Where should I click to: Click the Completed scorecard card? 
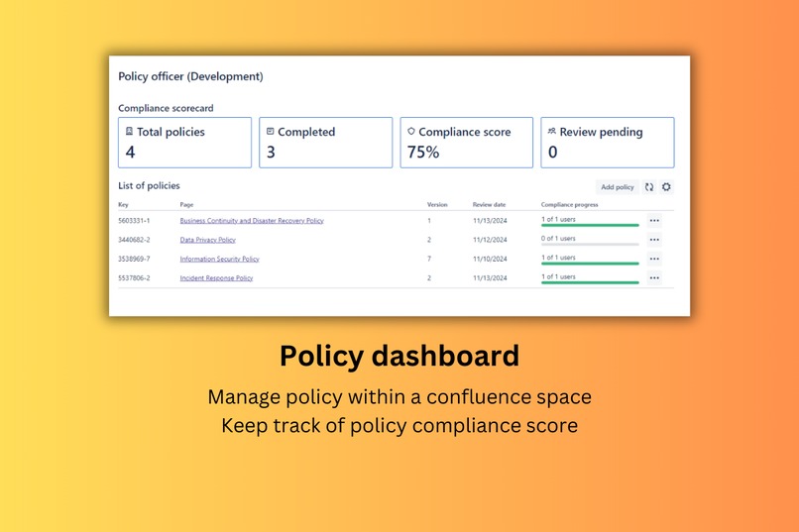click(x=325, y=143)
